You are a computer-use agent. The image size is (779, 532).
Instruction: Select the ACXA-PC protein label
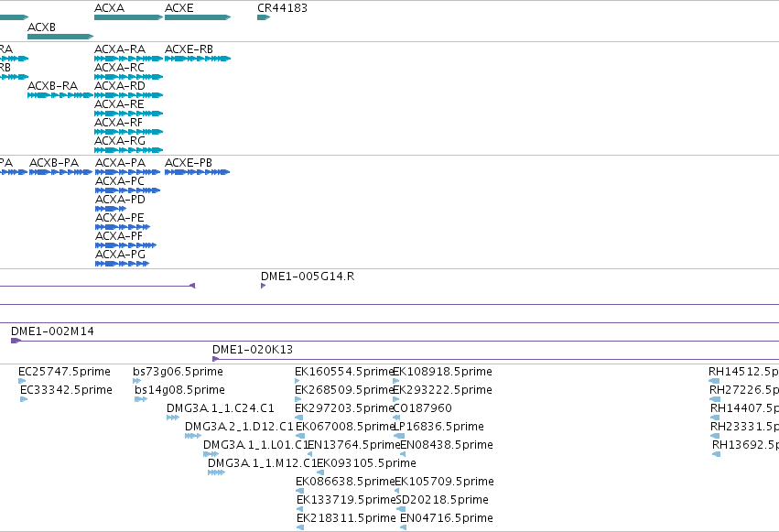(x=120, y=181)
